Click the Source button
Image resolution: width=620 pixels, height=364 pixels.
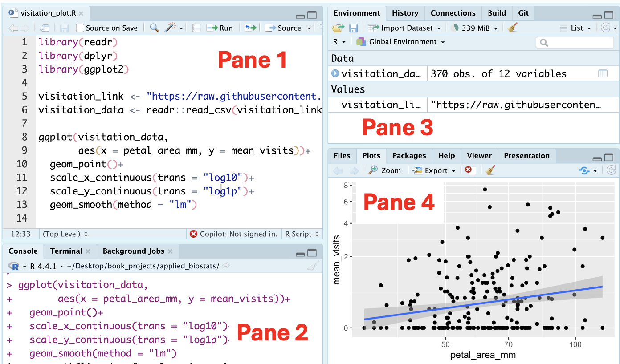click(x=283, y=28)
